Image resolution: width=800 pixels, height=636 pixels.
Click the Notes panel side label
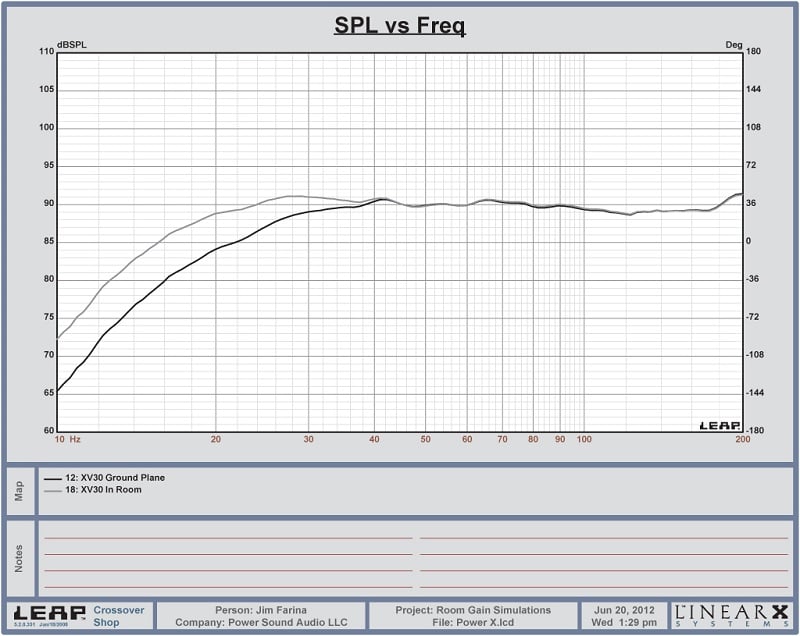click(19, 559)
